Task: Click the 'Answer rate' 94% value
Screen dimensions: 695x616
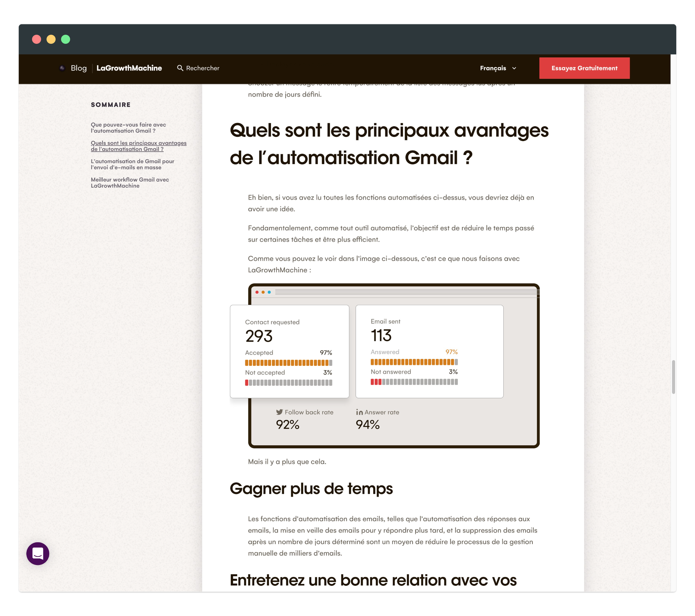Action: [368, 425]
